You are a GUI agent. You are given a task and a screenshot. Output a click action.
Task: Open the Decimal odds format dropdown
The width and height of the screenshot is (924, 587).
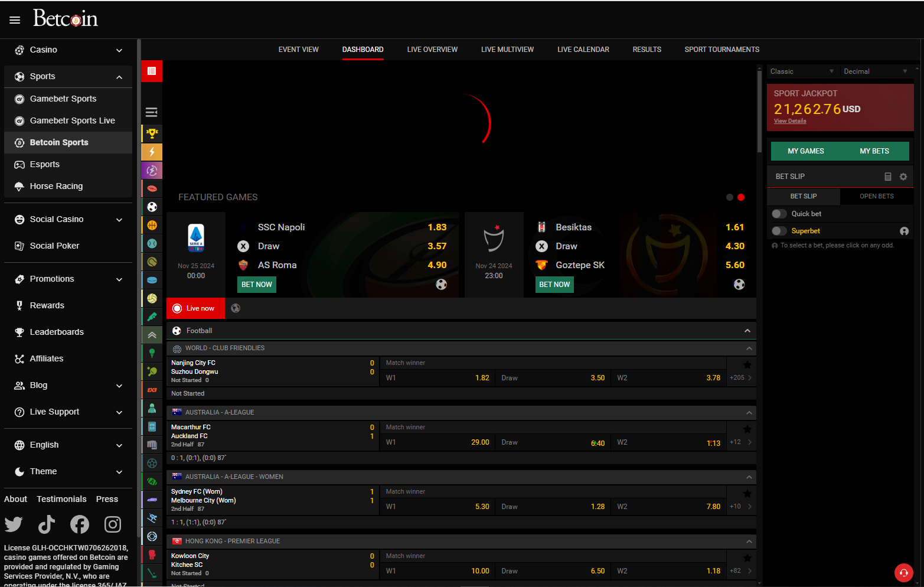coord(876,71)
